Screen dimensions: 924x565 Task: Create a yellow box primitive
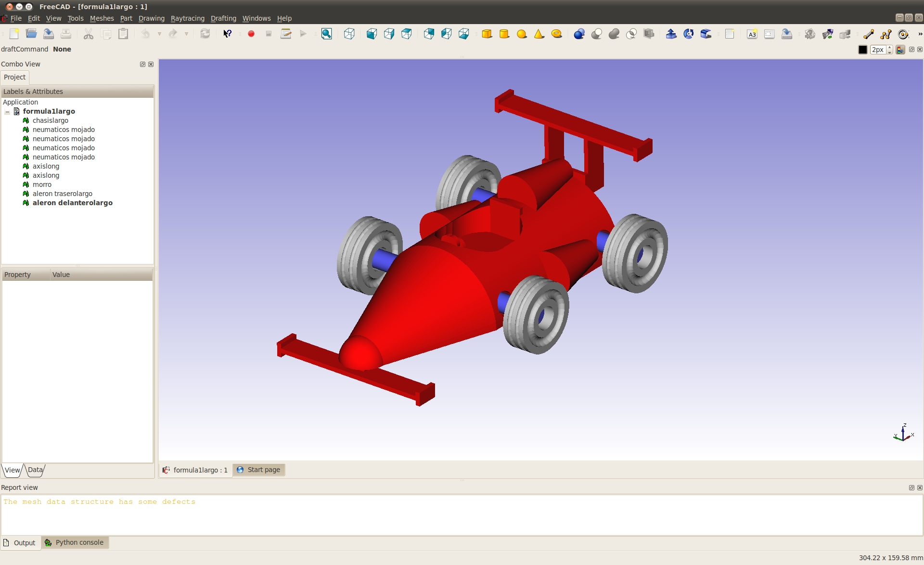[x=487, y=34]
